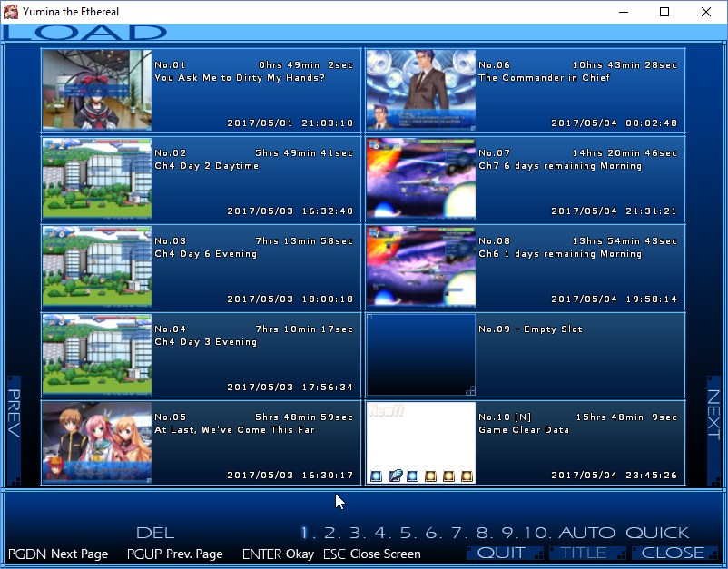Click 'ESC Close Screen' hint
The image size is (728, 569).
click(372, 554)
